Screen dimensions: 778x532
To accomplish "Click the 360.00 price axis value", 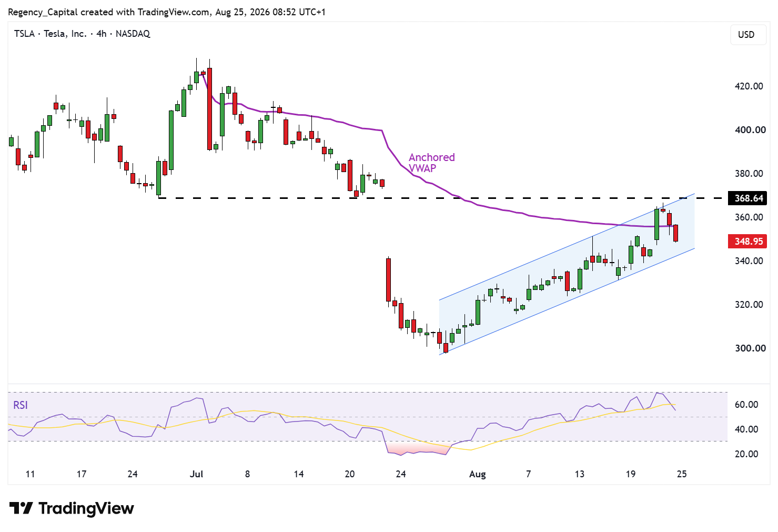I will click(749, 217).
